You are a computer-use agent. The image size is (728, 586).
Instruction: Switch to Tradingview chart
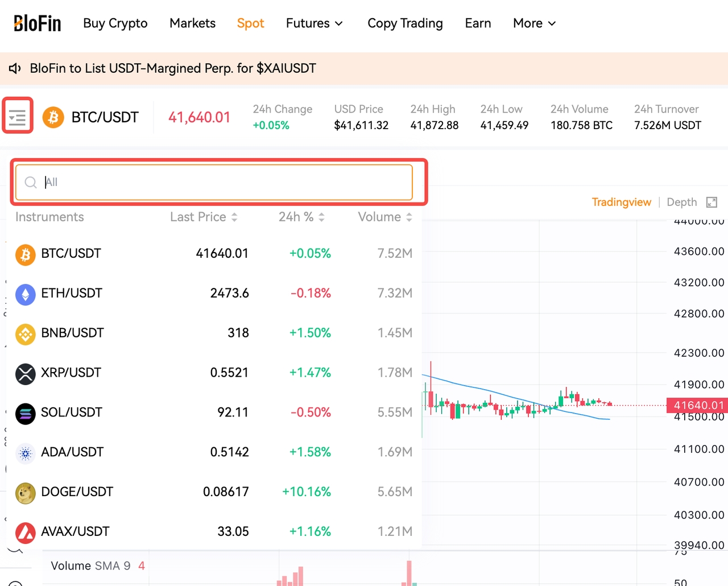click(x=622, y=202)
